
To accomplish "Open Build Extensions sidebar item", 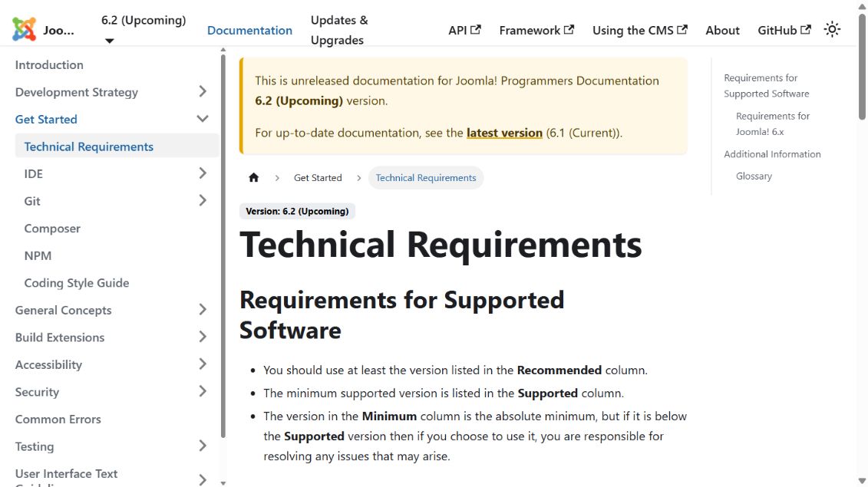I will click(60, 337).
